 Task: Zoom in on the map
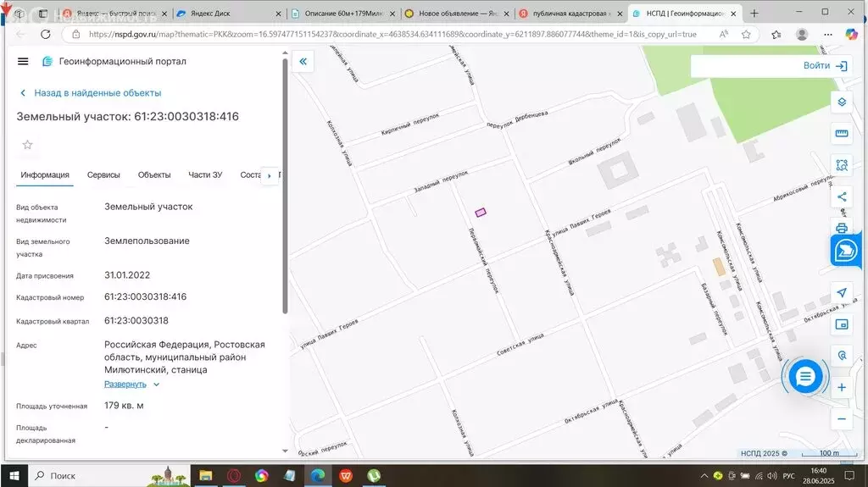[842, 387]
